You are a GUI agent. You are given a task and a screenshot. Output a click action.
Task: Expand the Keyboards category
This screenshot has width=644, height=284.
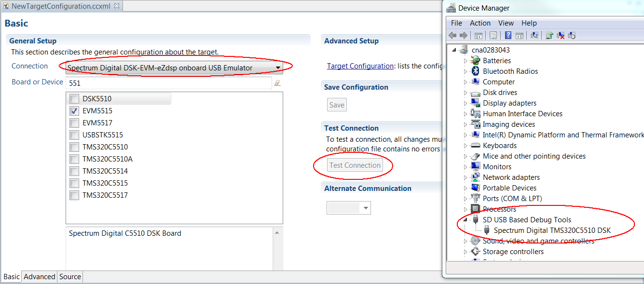coord(466,146)
